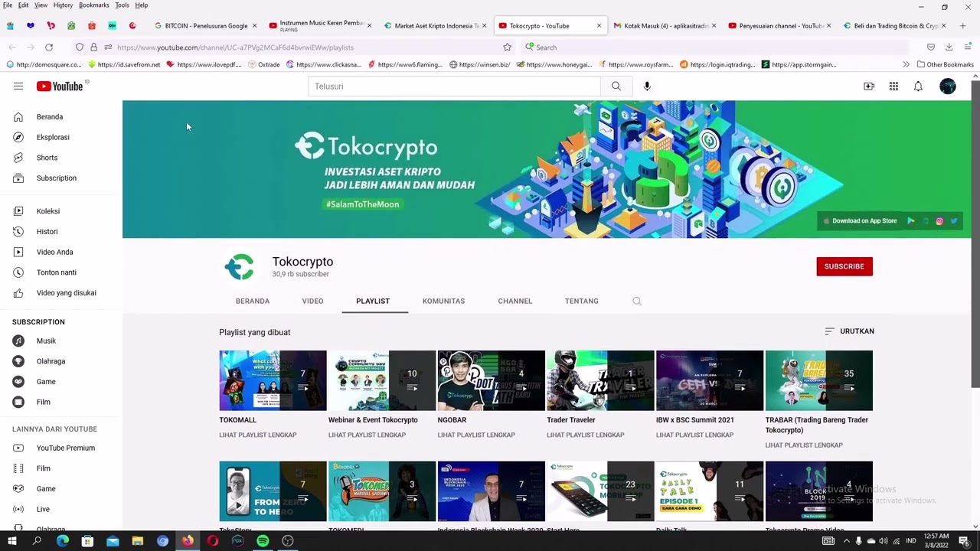Open NGOBAR full playlist link

point(476,435)
